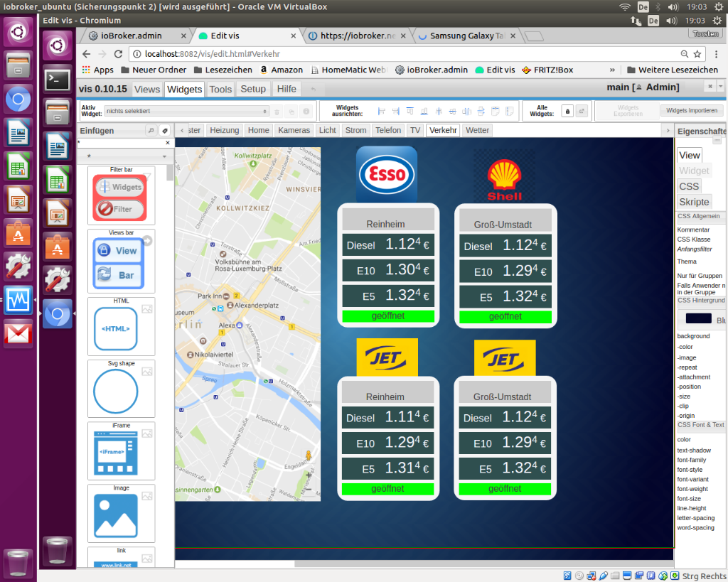Screen dimensions: 728x582
Task: Align selected widgets to the top edge
Action: pos(410,112)
